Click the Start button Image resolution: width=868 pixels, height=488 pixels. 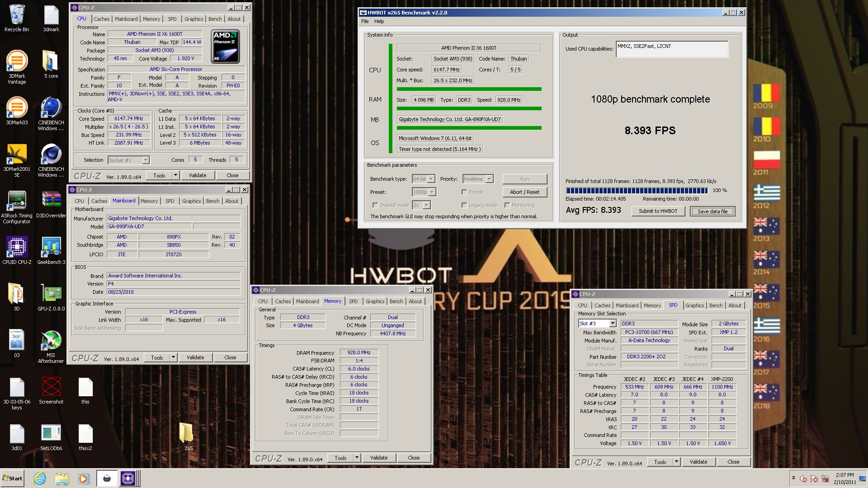(13, 479)
